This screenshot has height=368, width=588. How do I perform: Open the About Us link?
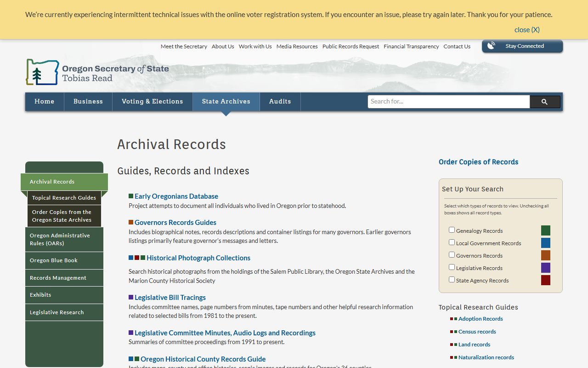(x=223, y=46)
